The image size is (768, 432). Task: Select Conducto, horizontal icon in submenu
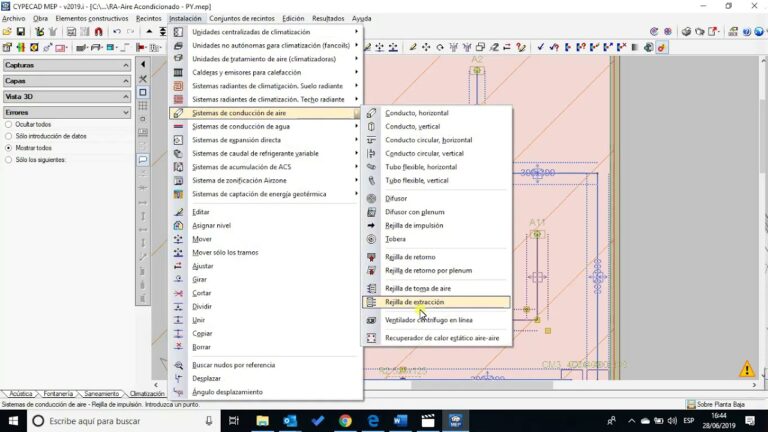pyautogui.click(x=371, y=113)
